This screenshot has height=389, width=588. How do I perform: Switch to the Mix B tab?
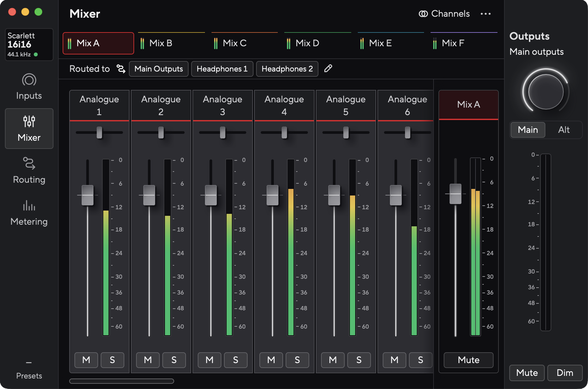tap(171, 43)
